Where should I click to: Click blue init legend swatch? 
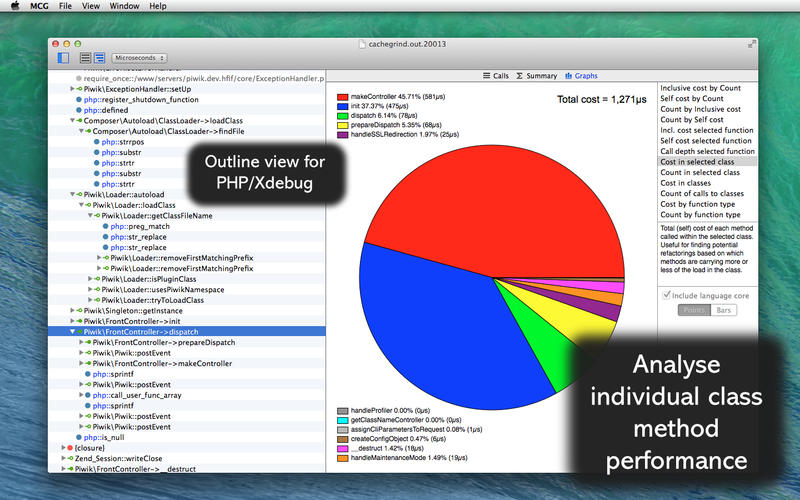[342, 106]
